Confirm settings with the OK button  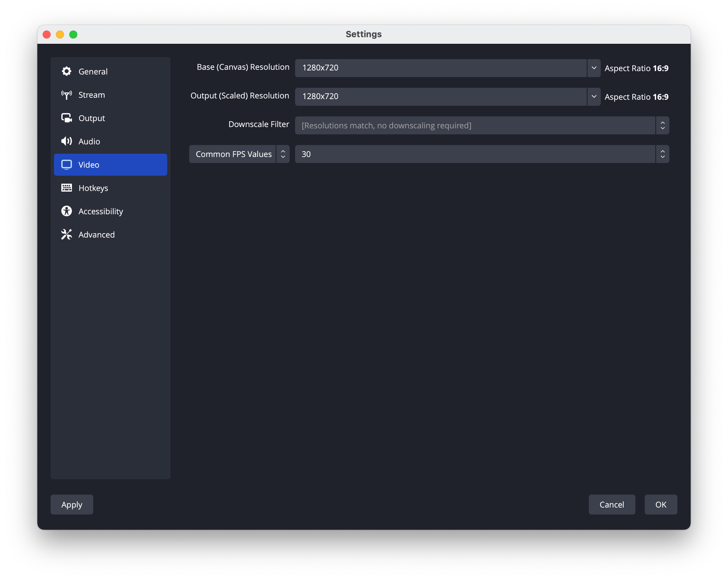[661, 504]
